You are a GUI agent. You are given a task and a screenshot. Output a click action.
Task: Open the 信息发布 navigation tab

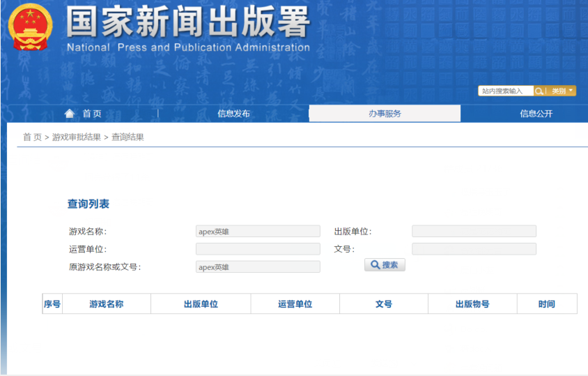[233, 114]
